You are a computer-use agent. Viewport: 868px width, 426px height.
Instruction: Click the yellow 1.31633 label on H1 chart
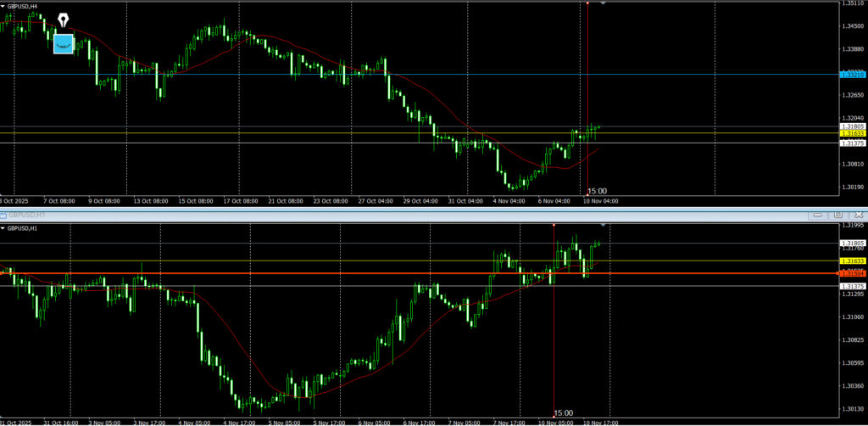pos(853,261)
